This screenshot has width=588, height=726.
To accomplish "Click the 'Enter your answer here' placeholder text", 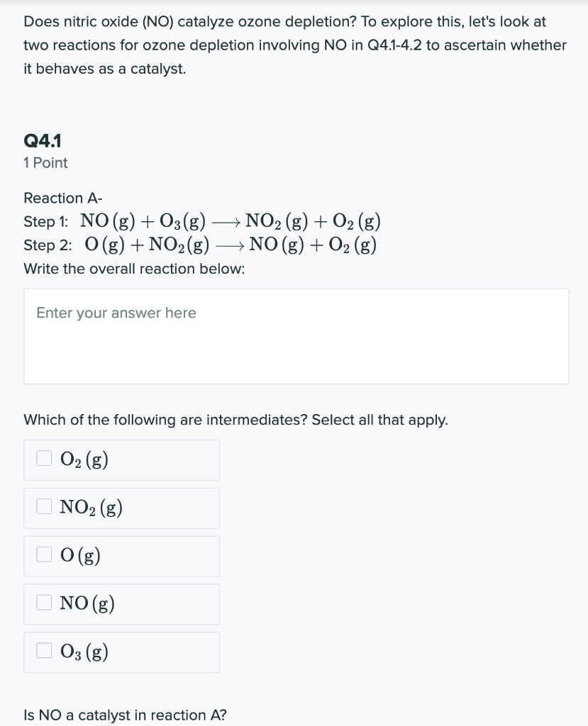I will (116, 313).
